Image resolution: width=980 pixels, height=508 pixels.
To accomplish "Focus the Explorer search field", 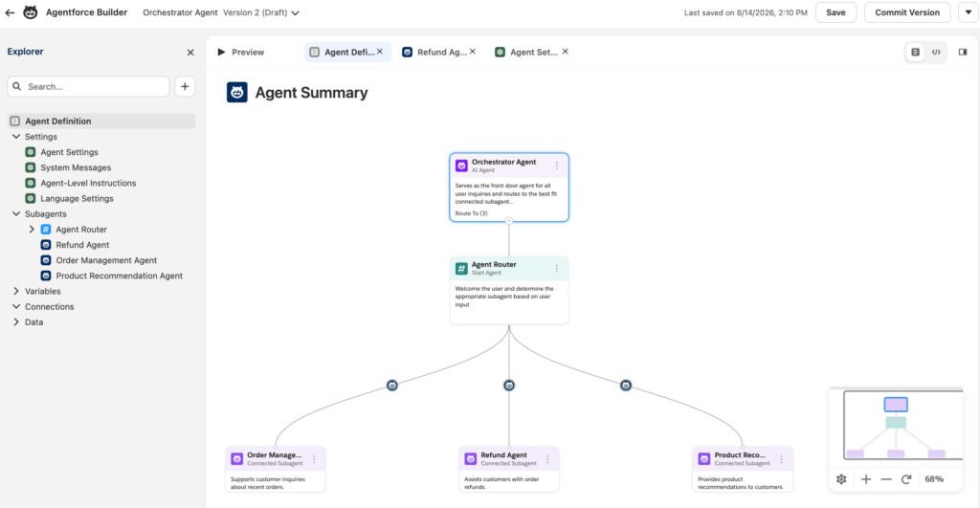I will tap(88, 87).
